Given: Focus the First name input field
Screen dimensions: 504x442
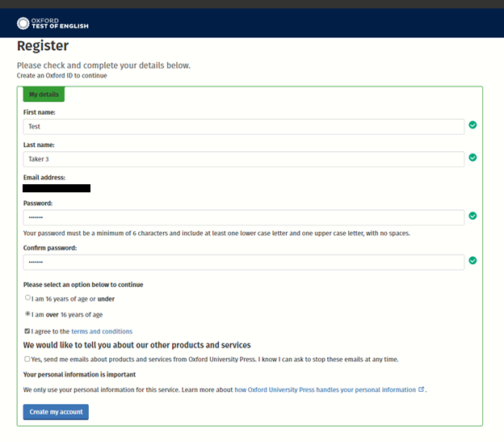Looking at the screenshot, I should 243,126.
